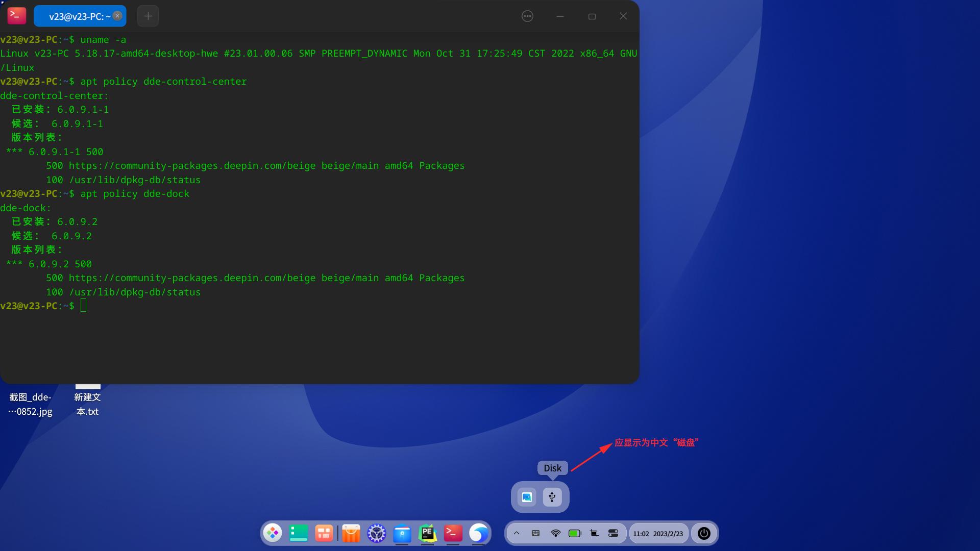Open the terminal options menu (ellipsis)
This screenshot has width=980, height=551.
(527, 16)
